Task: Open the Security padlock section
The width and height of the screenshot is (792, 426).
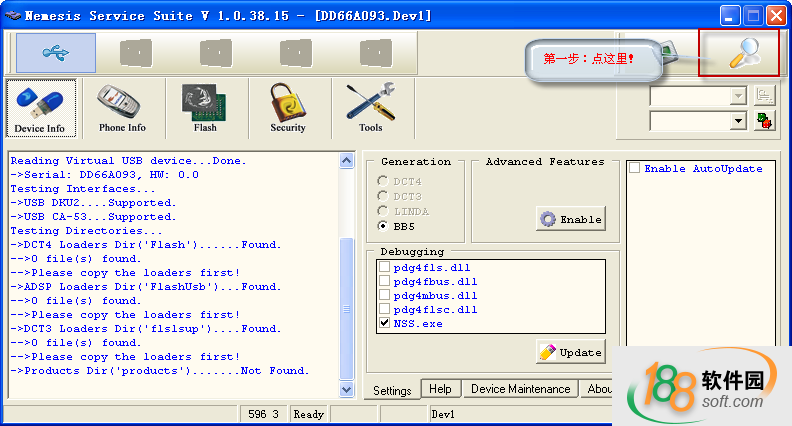Action: pyautogui.click(x=287, y=108)
